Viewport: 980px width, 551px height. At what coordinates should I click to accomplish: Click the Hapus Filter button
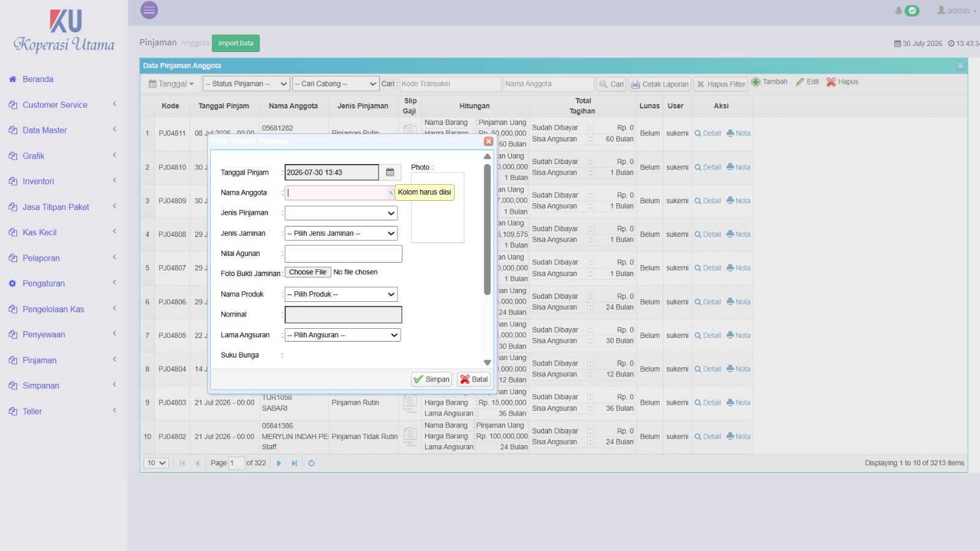click(x=721, y=84)
